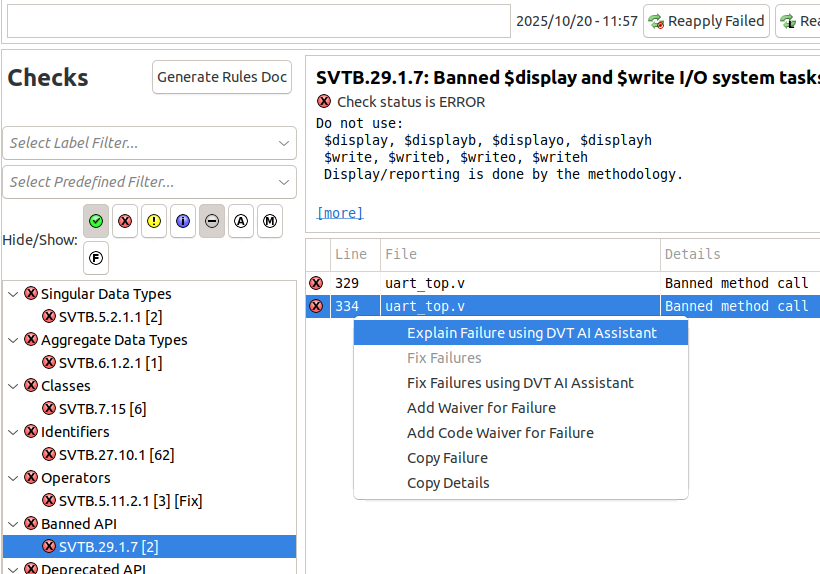This screenshot has height=574, width=820.
Task: Select SVTB.27.10.1 under Identifiers
Action: click(x=116, y=455)
